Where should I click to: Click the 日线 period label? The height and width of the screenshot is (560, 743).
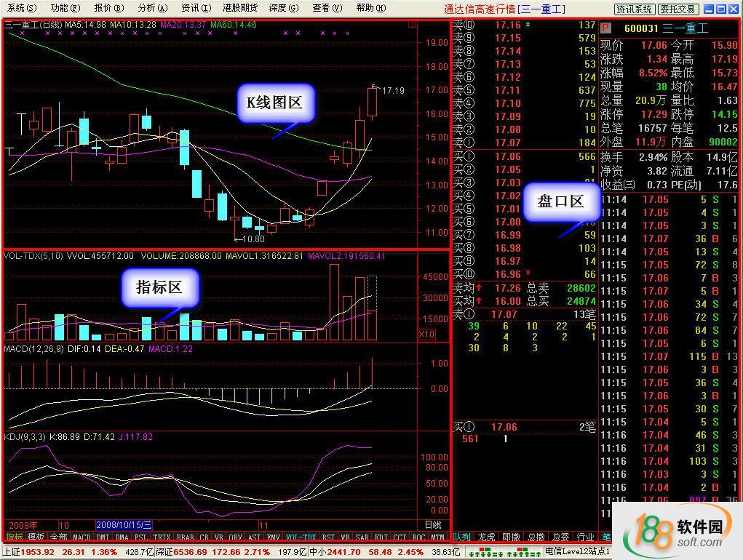coord(432,524)
